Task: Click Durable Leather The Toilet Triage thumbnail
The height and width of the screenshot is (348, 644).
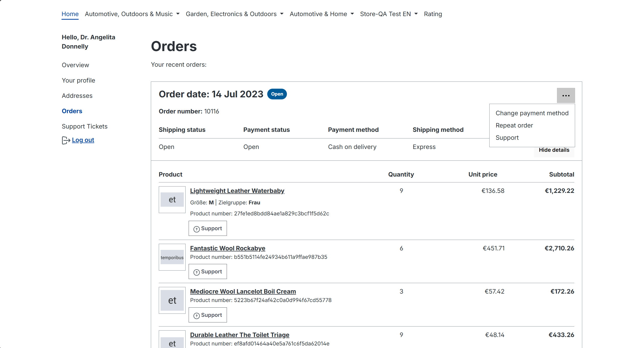Action: click(172, 339)
